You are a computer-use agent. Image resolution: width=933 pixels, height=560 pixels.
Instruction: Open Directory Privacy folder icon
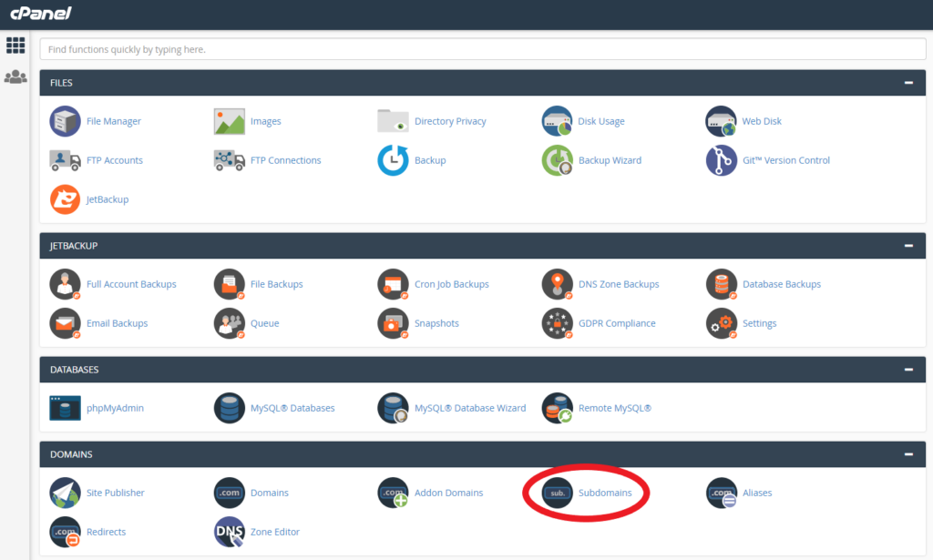click(x=393, y=121)
